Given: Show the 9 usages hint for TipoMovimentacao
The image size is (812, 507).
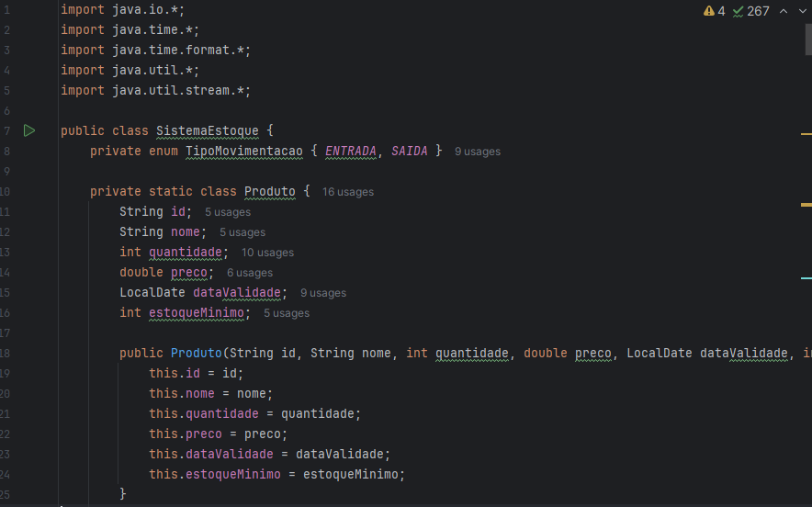Looking at the screenshot, I should (478, 152).
